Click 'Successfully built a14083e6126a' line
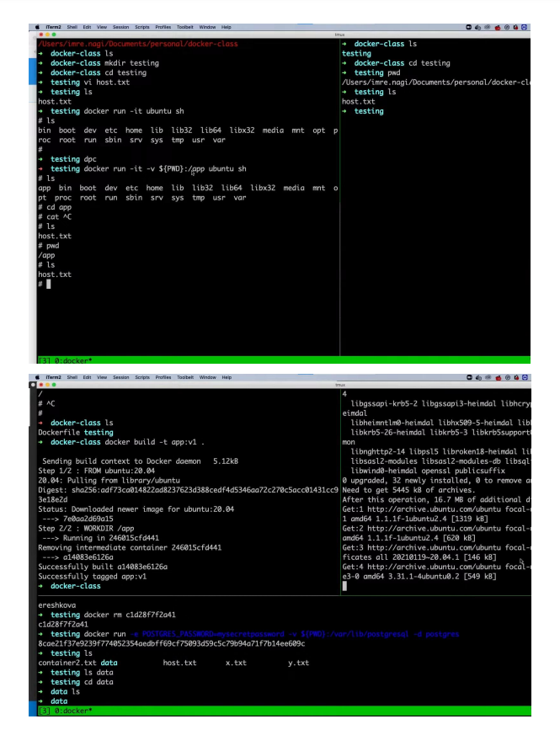Screen dimensions: 560x735 pyautogui.click(x=103, y=567)
